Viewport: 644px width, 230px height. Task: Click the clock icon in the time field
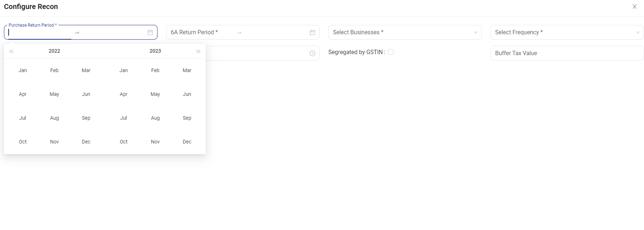point(312,53)
